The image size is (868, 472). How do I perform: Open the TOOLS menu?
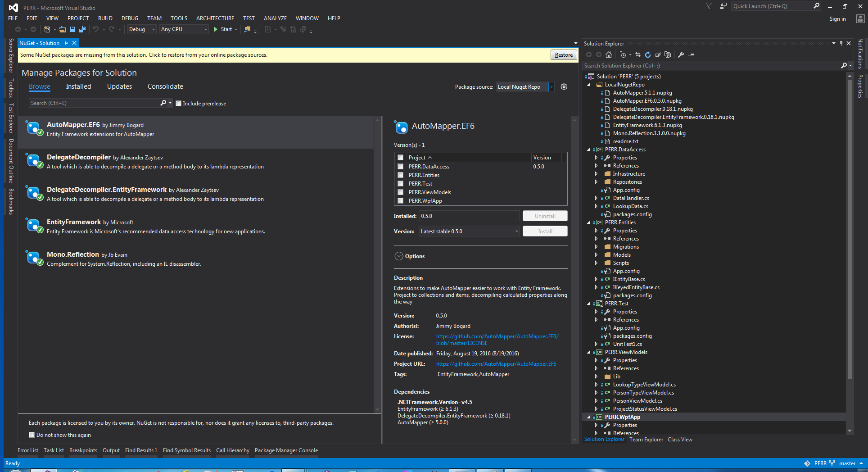[x=179, y=18]
